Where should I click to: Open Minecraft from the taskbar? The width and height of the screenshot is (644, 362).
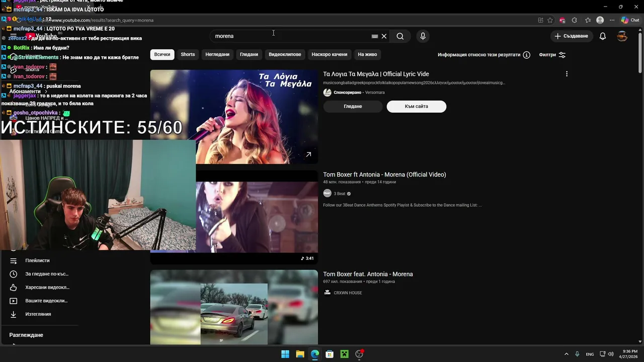point(344,354)
